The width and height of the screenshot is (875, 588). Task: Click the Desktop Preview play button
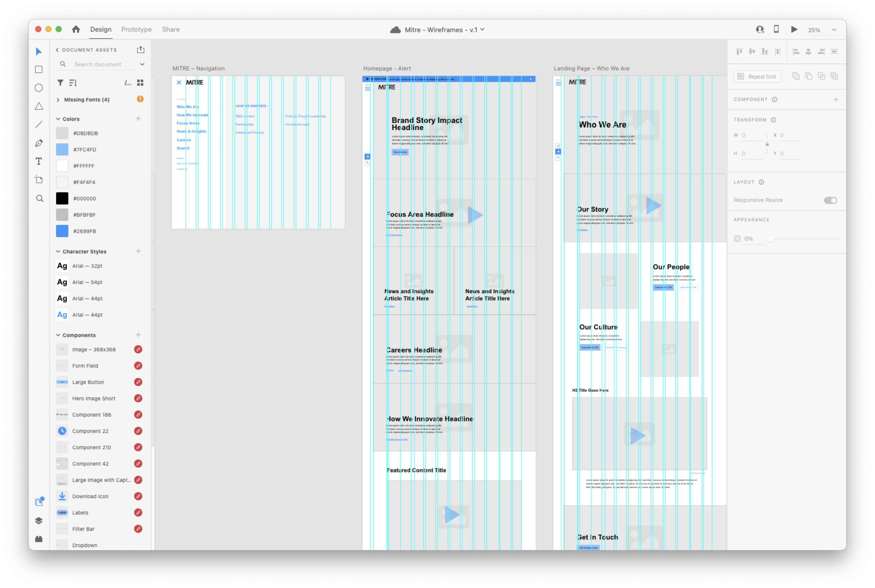point(794,29)
